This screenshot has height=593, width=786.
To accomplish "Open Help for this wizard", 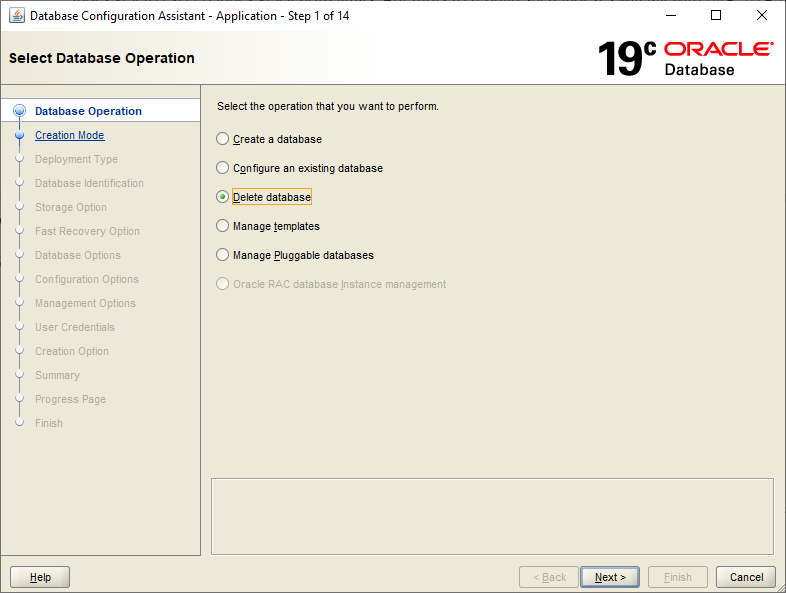I will point(40,577).
